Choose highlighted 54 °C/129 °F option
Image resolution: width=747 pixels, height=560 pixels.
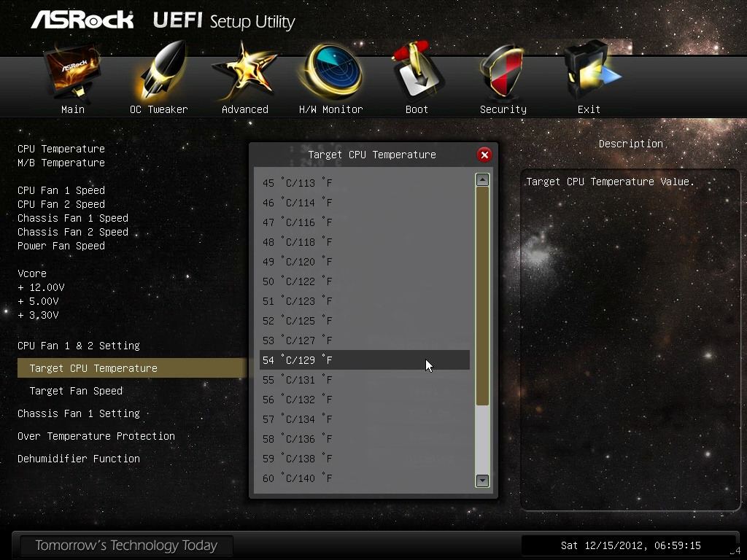[x=365, y=360]
